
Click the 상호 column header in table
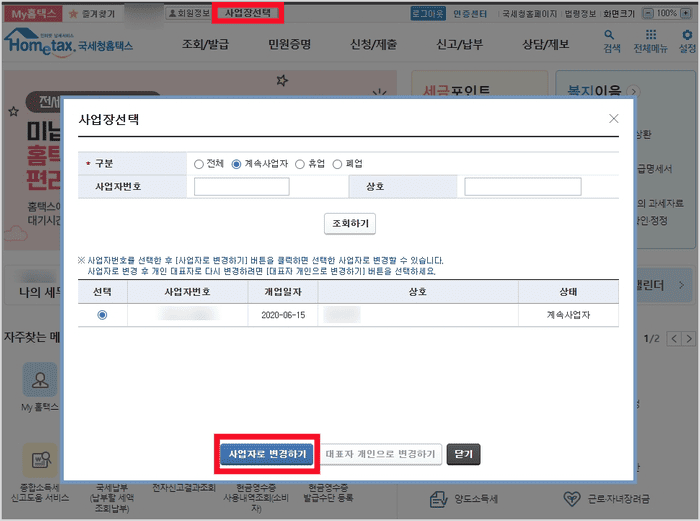coord(418,292)
